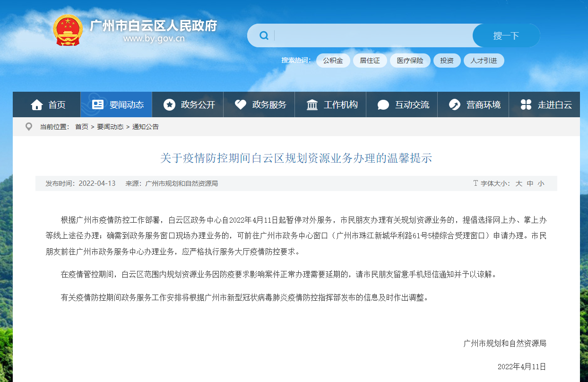Click the magnifier search icon
The width and height of the screenshot is (588, 382).
coord(264,35)
